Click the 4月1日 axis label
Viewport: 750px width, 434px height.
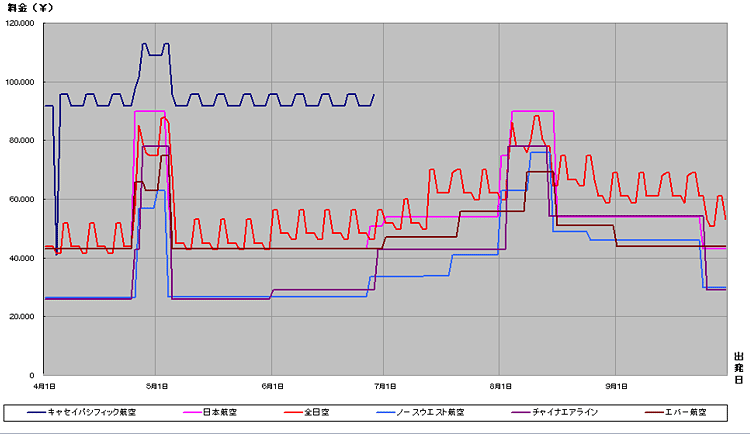(44, 386)
